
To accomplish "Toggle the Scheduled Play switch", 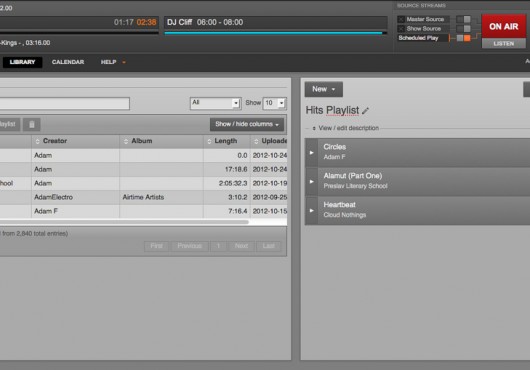I will click(x=463, y=38).
